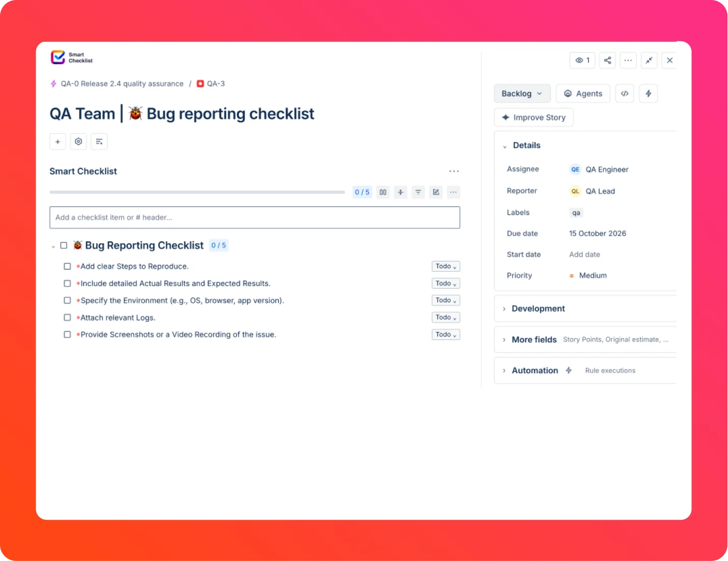728x561 pixels.
Task: Click 'Add date' for Start date
Action: [584, 255]
